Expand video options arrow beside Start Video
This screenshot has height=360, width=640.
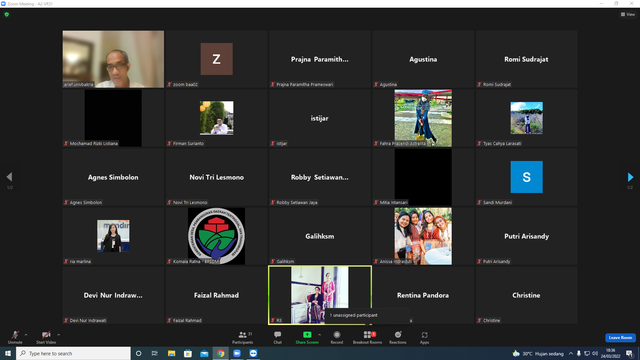(x=59, y=335)
